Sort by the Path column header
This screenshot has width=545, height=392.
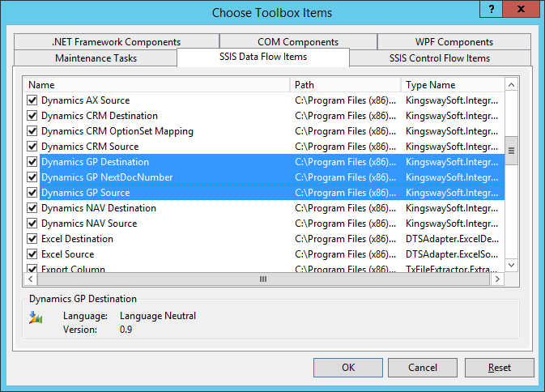pyautogui.click(x=346, y=85)
